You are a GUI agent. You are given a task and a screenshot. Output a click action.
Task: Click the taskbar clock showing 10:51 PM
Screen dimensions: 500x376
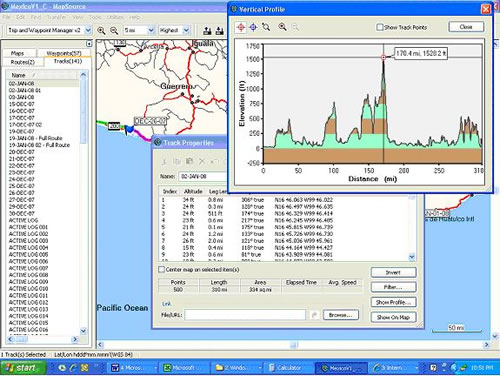(482, 368)
